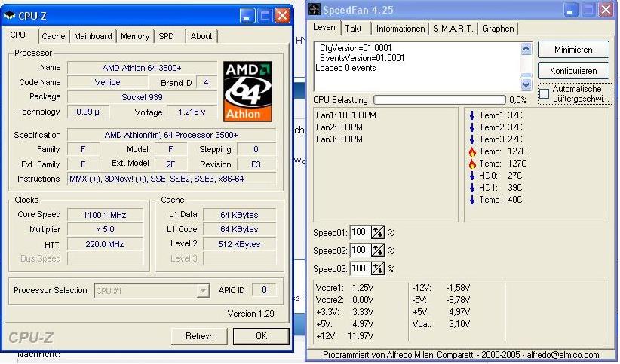620x364 pixels.
Task: Open the Memory tab in CPU-Z
Action: click(x=135, y=36)
